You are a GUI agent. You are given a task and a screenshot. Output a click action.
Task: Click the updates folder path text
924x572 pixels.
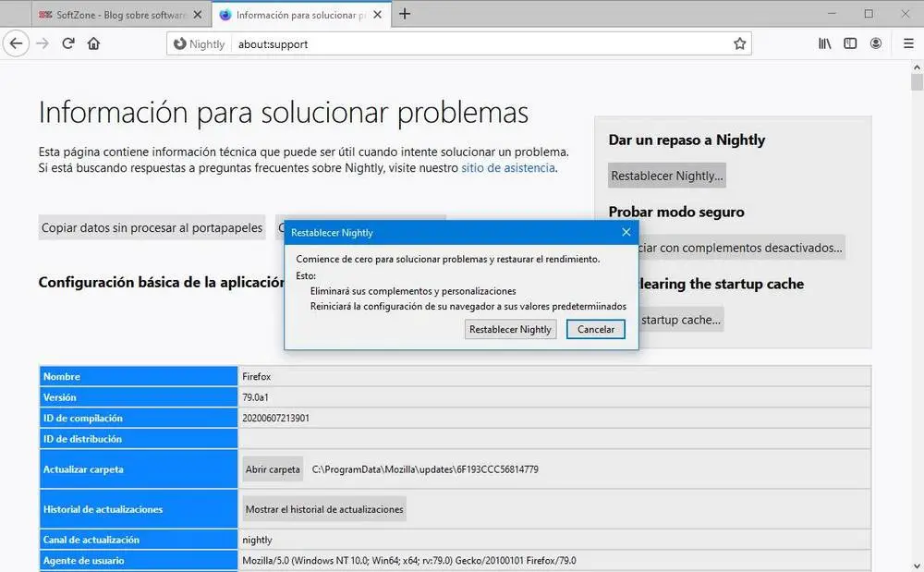click(425, 469)
